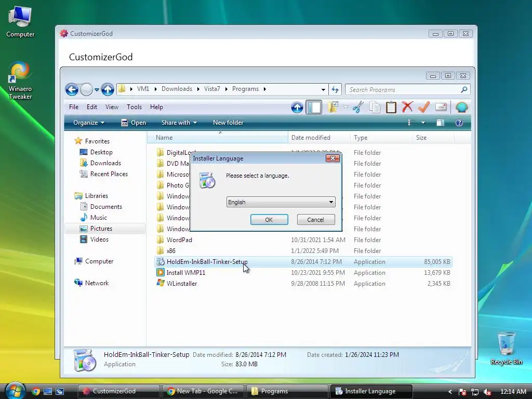532x399 pixels.
Task: Toggle the preview pane button
Action: tap(441, 123)
